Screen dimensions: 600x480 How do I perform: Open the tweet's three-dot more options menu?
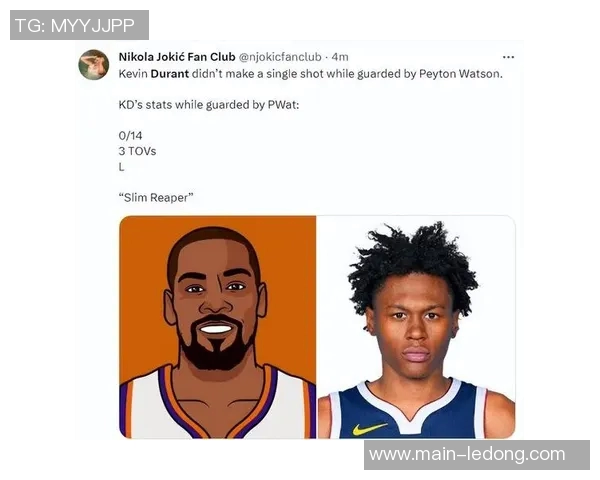[x=508, y=57]
